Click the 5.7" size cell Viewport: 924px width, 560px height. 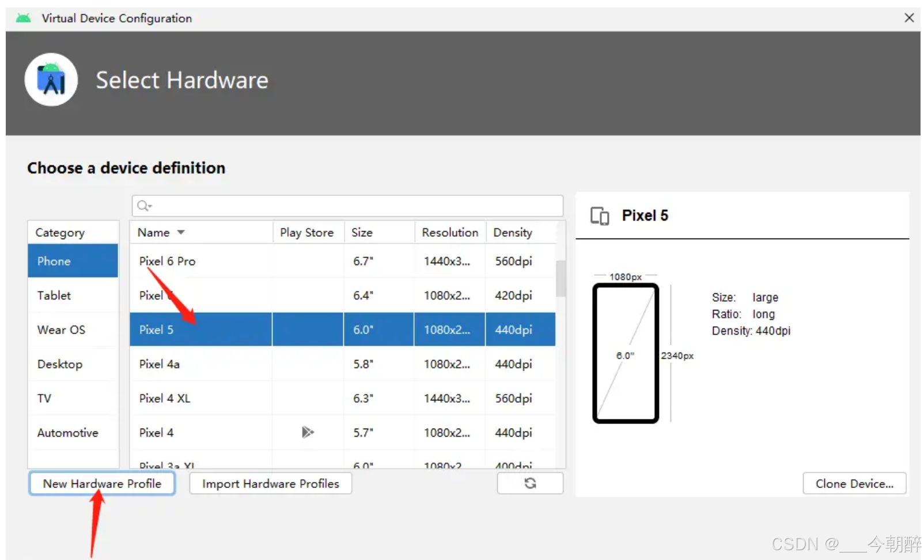[363, 432]
